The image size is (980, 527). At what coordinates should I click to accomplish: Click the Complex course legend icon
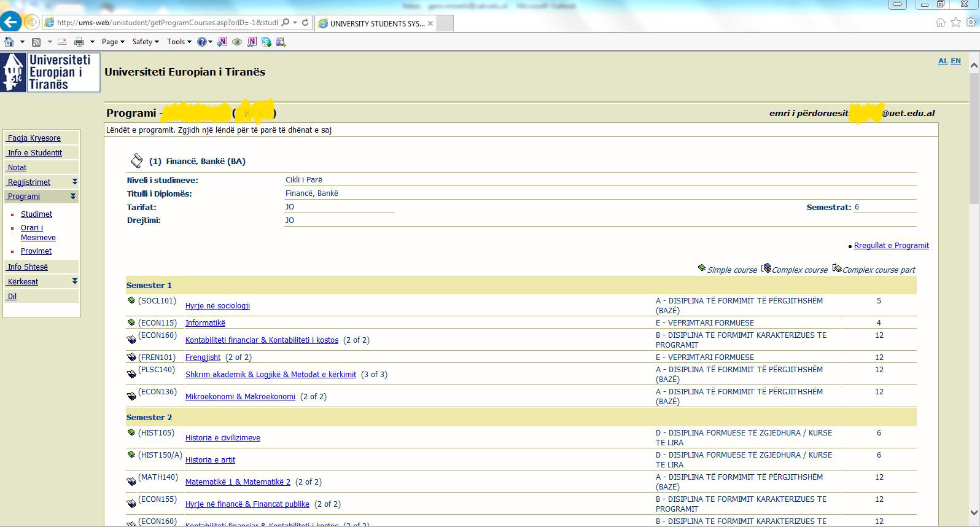click(x=766, y=268)
